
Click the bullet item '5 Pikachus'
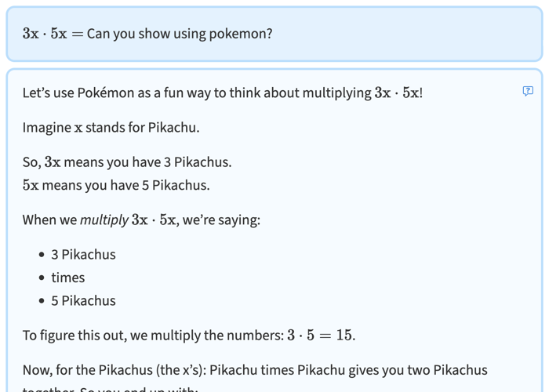click(x=83, y=300)
